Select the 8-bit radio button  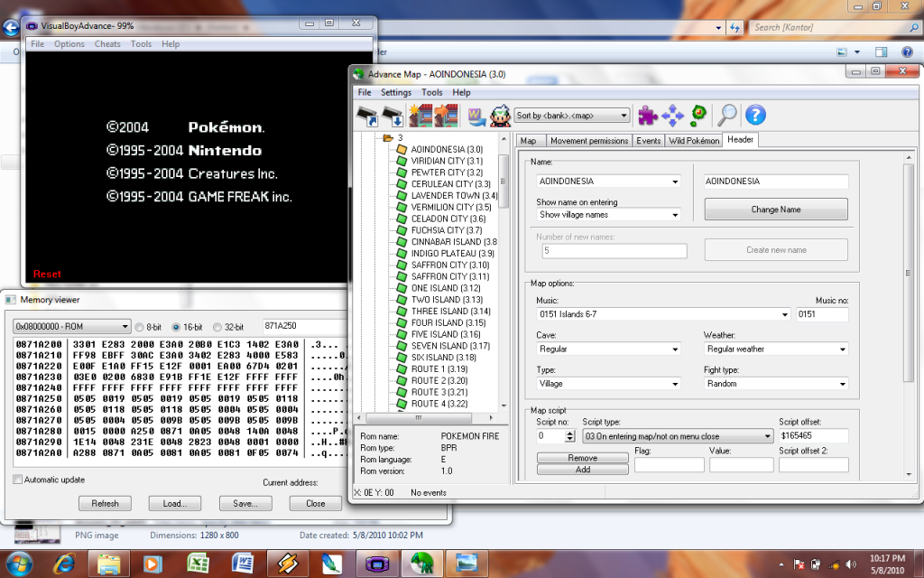139,327
